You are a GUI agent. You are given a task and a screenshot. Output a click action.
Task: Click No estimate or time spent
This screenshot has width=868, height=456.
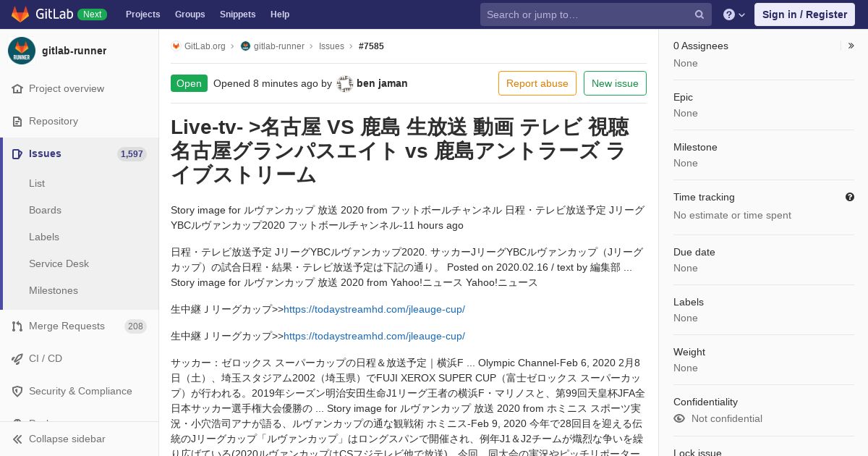point(732,215)
